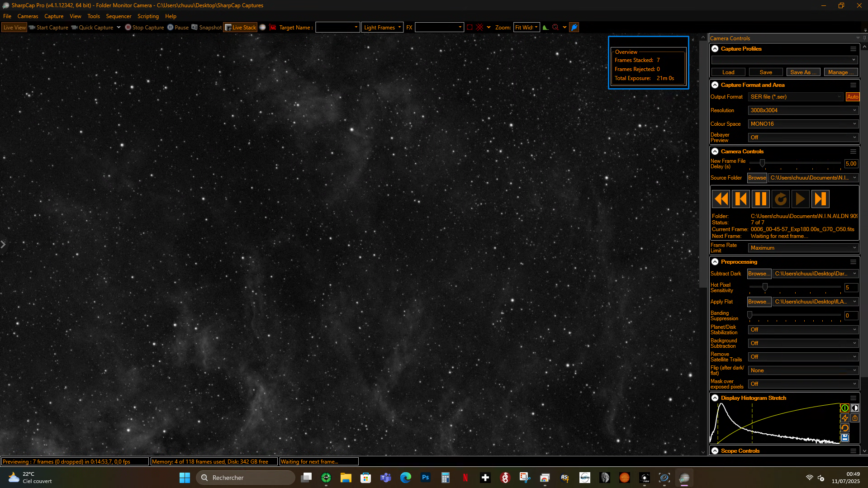Browse for the Subtract Dark file

(759, 274)
